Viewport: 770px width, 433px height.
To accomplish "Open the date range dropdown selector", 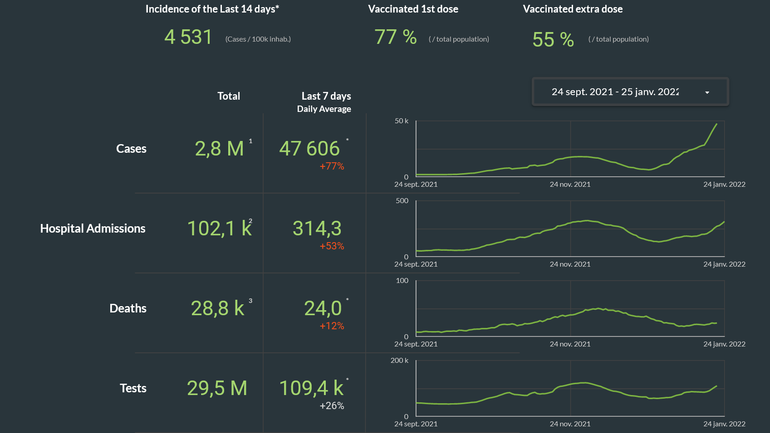I will [x=615, y=92].
